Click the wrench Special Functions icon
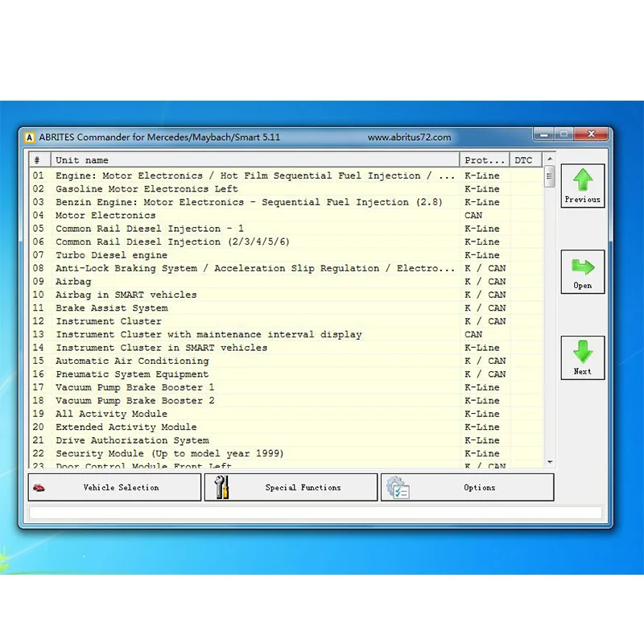 pyautogui.click(x=222, y=487)
